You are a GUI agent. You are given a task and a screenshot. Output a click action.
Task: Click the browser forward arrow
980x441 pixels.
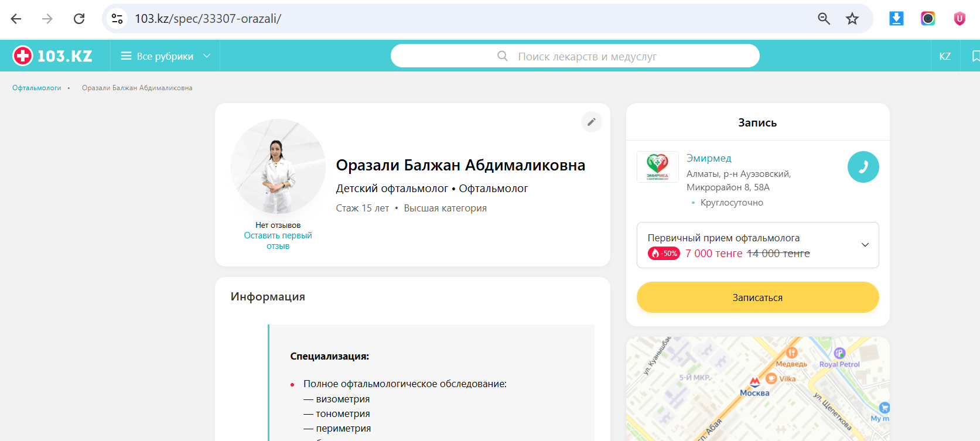click(x=47, y=19)
